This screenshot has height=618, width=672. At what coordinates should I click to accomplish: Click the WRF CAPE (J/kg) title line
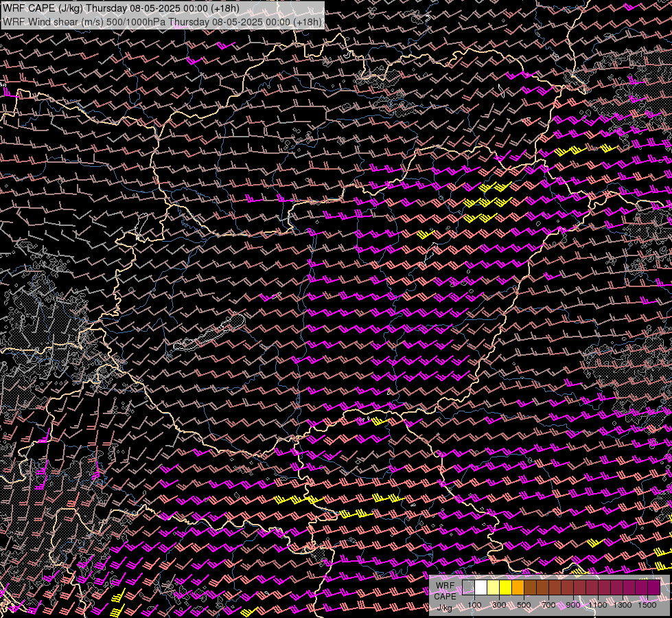(x=121, y=8)
